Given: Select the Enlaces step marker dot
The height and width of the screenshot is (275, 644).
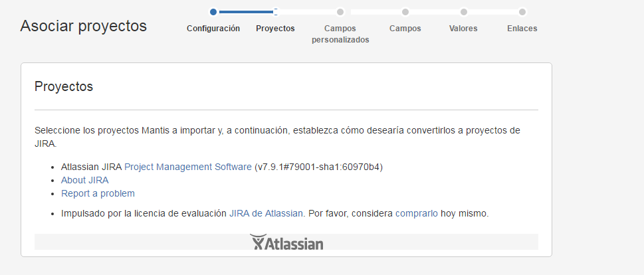Looking at the screenshot, I should 522,12.
